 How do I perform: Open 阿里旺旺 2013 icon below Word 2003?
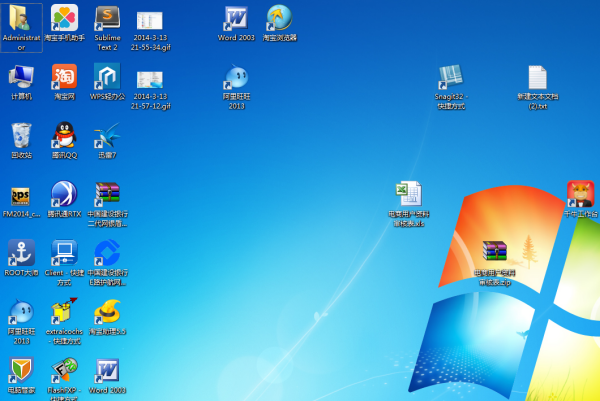pyautogui.click(x=236, y=87)
